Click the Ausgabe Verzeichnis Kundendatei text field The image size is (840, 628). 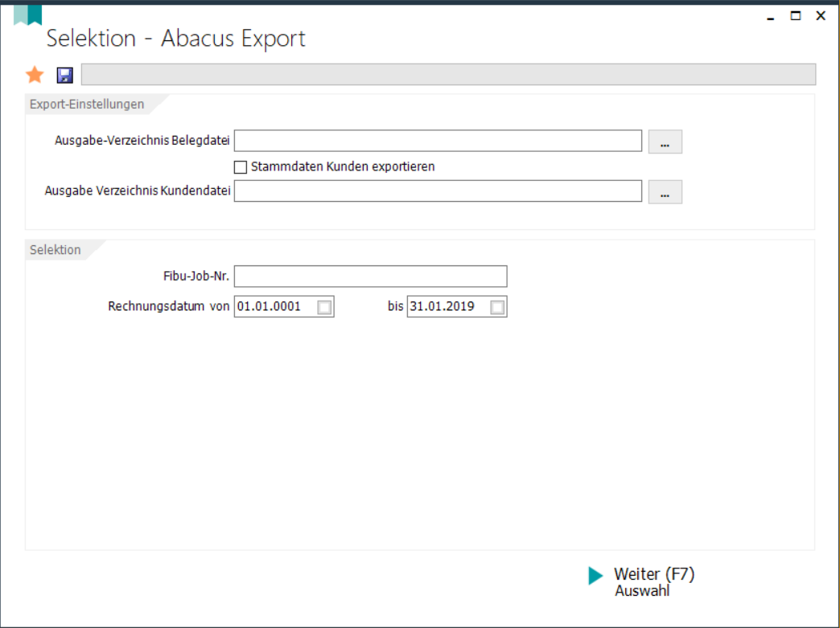438,191
